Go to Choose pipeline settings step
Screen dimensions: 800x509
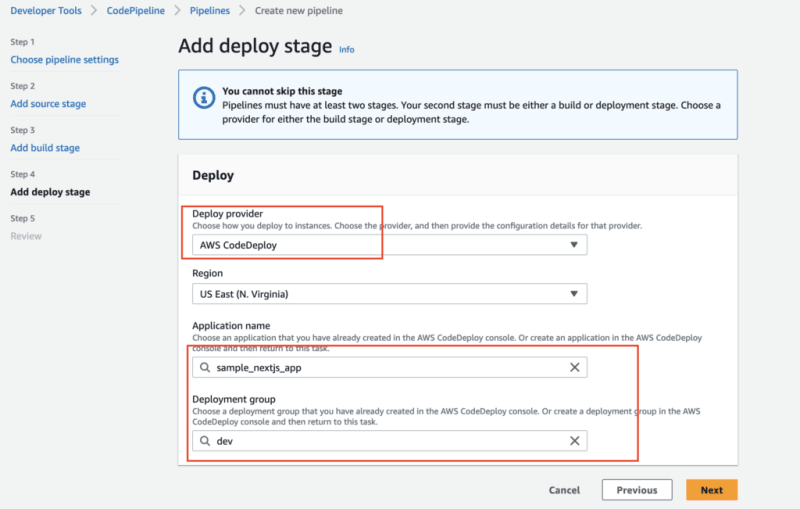(64, 60)
